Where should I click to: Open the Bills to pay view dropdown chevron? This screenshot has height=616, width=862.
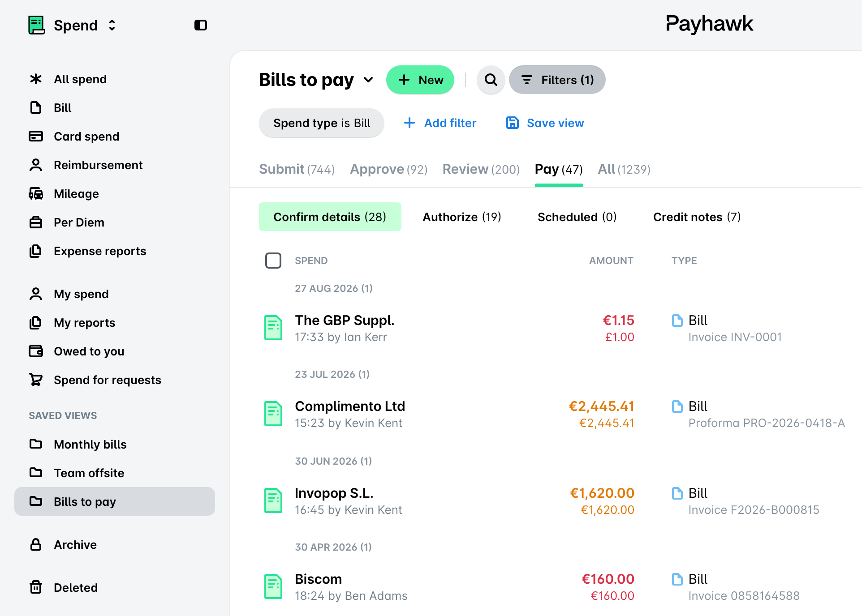(368, 80)
